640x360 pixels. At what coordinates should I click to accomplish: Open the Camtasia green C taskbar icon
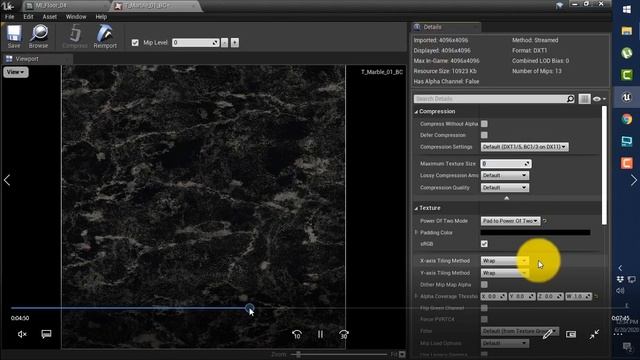coord(627,75)
